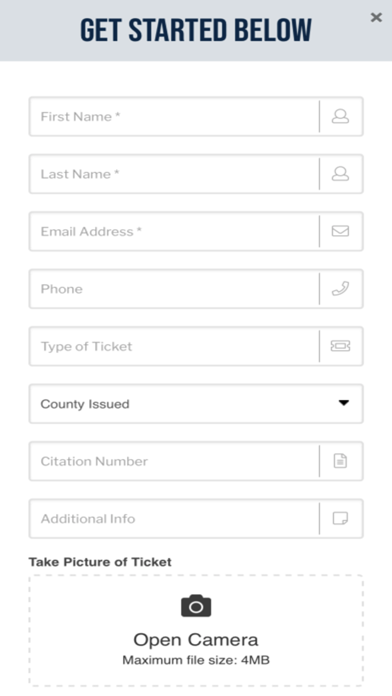This screenshot has height=696, width=392.
Task: Click the person icon beside Last Name
Action: [x=341, y=174]
